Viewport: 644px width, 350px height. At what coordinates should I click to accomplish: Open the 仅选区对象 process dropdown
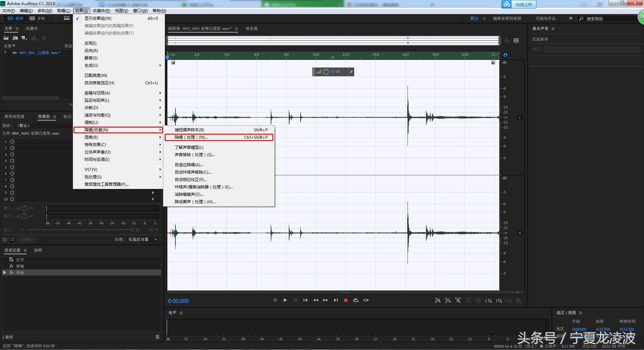tap(143, 239)
